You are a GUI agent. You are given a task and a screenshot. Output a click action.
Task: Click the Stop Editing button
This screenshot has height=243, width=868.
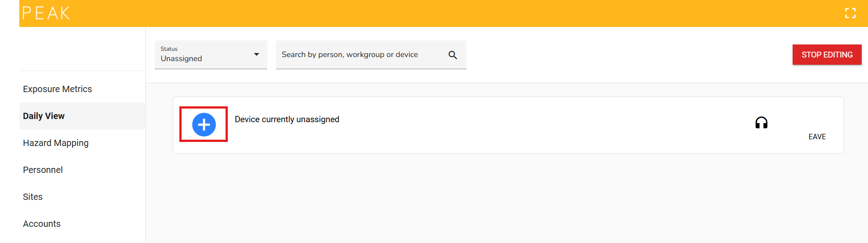pos(827,55)
